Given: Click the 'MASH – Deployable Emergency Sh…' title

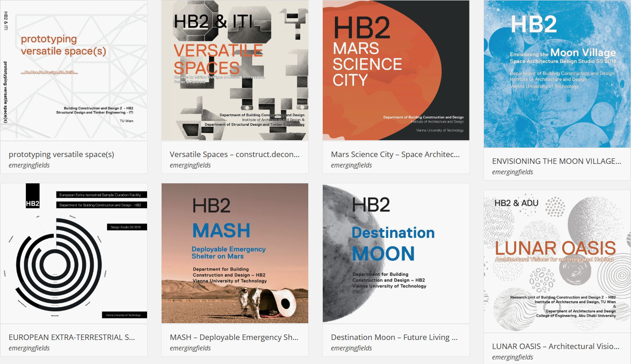Looking at the screenshot, I should [x=234, y=337].
